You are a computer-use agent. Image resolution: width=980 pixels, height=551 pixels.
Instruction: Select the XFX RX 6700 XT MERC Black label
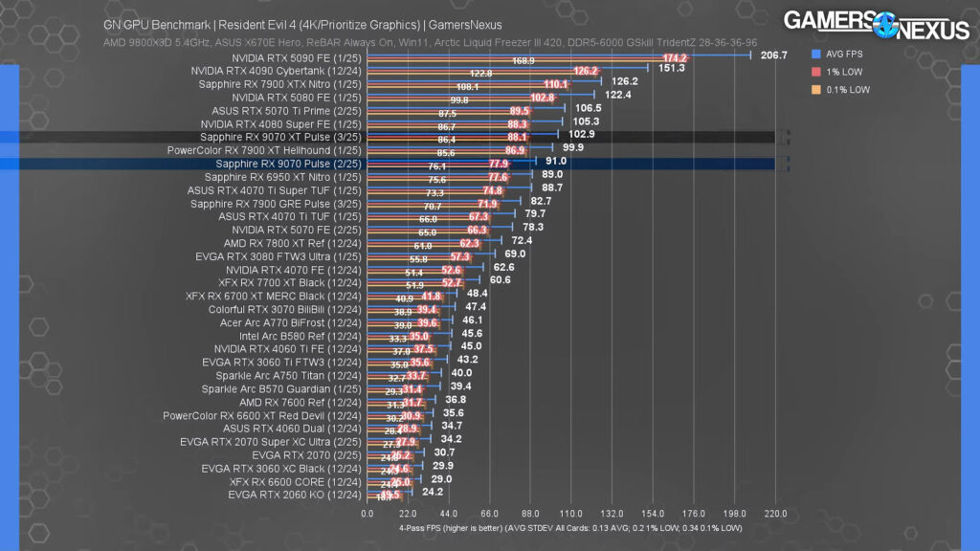point(274,297)
